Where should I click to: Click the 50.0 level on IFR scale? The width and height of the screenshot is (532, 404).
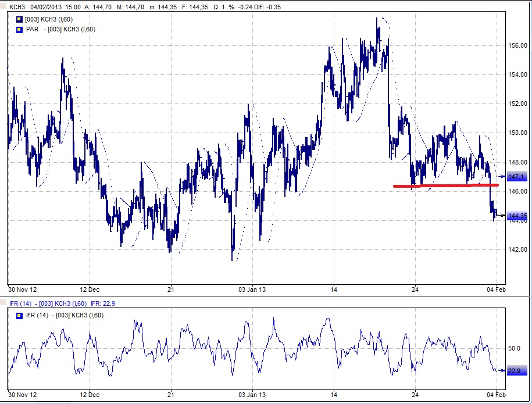(x=514, y=348)
